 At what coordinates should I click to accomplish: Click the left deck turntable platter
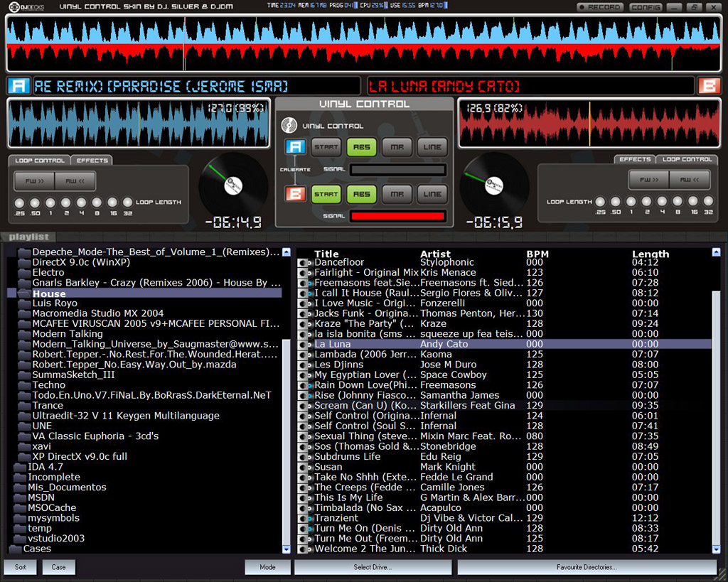coord(233,185)
